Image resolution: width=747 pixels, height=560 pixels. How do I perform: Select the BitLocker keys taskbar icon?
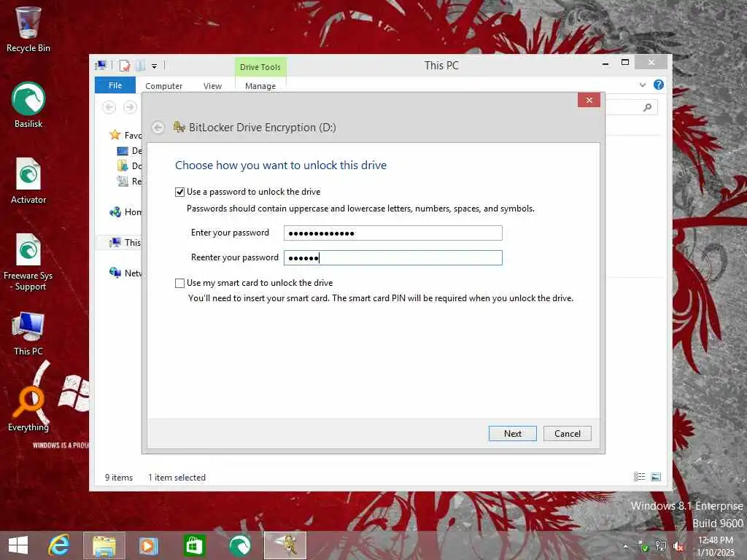(285, 545)
